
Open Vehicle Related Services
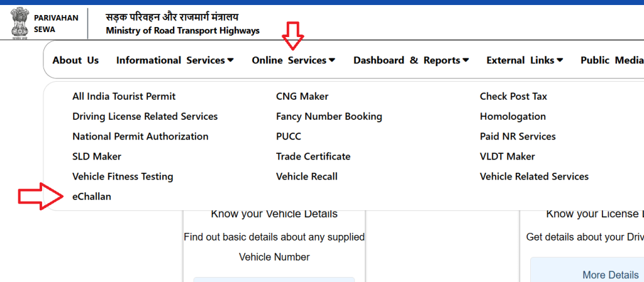pos(535,176)
